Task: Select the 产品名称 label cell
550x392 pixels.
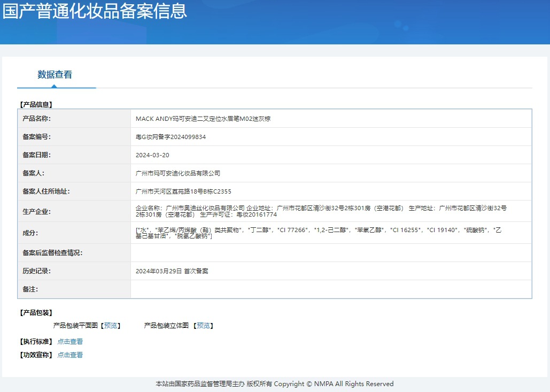Action: click(x=74, y=119)
